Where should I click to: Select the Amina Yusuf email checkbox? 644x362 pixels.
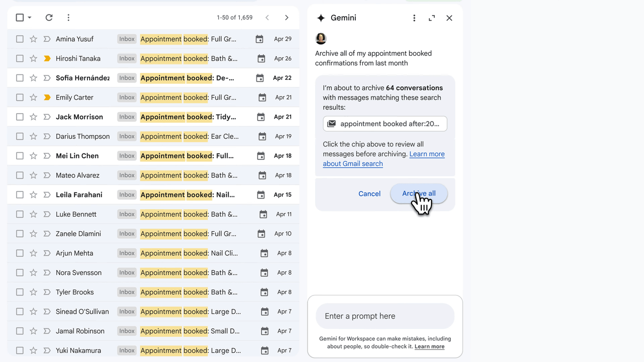(x=20, y=39)
